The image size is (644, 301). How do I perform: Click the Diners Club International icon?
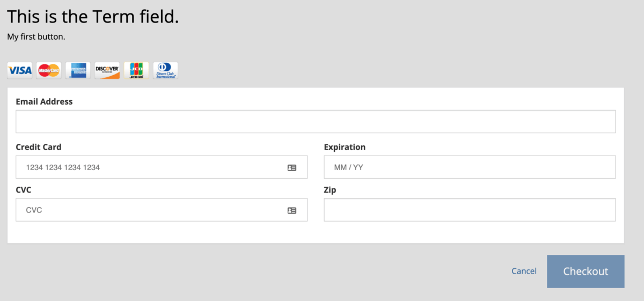(x=165, y=70)
